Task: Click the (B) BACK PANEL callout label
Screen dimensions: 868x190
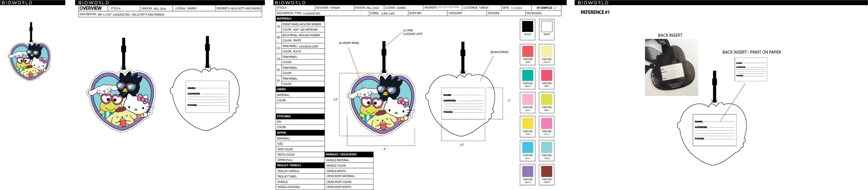Action: click(500, 52)
